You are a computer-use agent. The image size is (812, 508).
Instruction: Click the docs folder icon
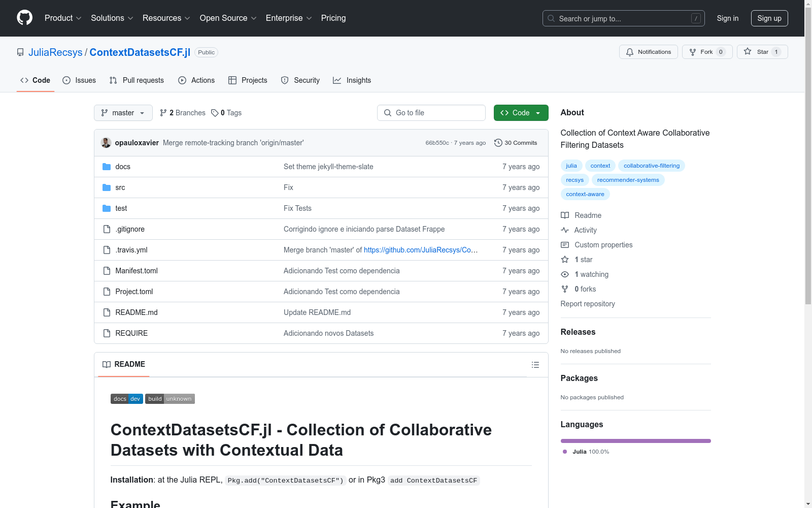click(x=107, y=167)
